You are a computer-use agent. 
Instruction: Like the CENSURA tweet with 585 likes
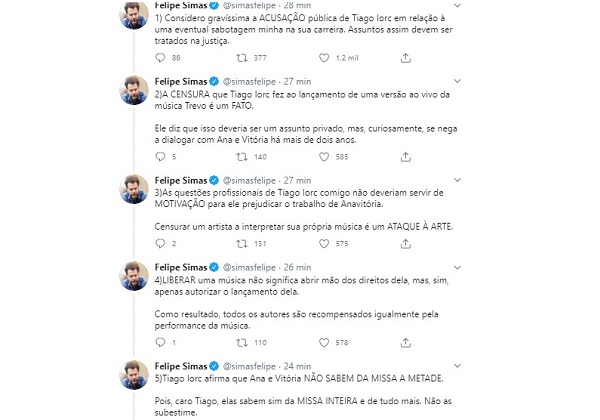pyautogui.click(x=324, y=156)
